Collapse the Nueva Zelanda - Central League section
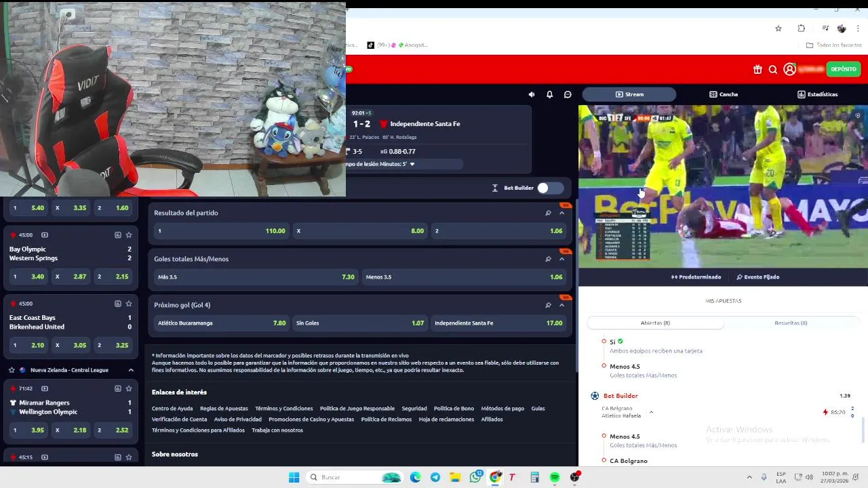The image size is (868, 488). pos(131,370)
